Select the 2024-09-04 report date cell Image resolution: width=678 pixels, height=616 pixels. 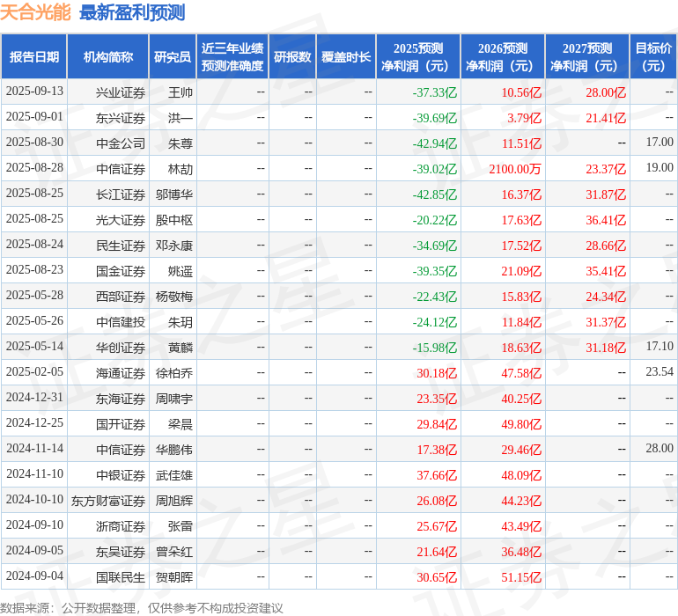tap(34, 576)
